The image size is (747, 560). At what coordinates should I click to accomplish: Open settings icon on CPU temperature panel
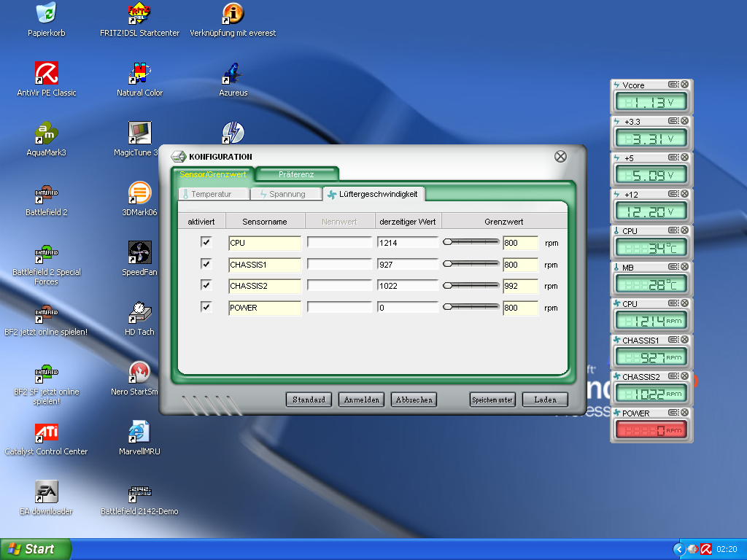click(x=673, y=230)
